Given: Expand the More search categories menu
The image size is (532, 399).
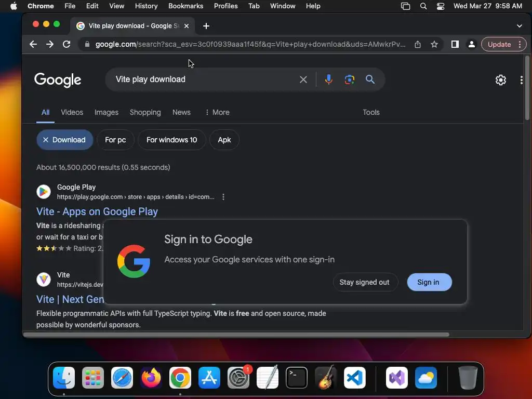Looking at the screenshot, I should click(x=218, y=112).
